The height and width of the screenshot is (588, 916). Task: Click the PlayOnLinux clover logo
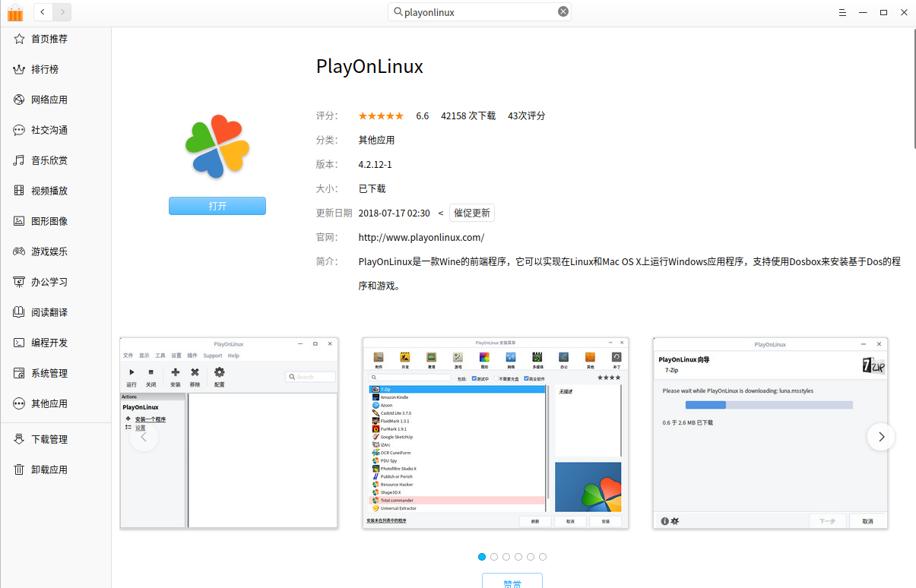217,147
